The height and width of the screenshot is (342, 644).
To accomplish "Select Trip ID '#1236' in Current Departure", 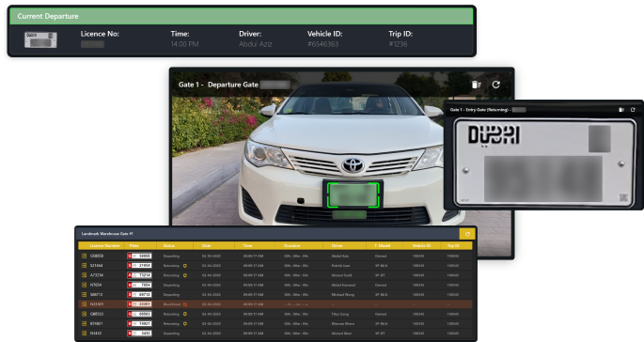I will pos(398,44).
